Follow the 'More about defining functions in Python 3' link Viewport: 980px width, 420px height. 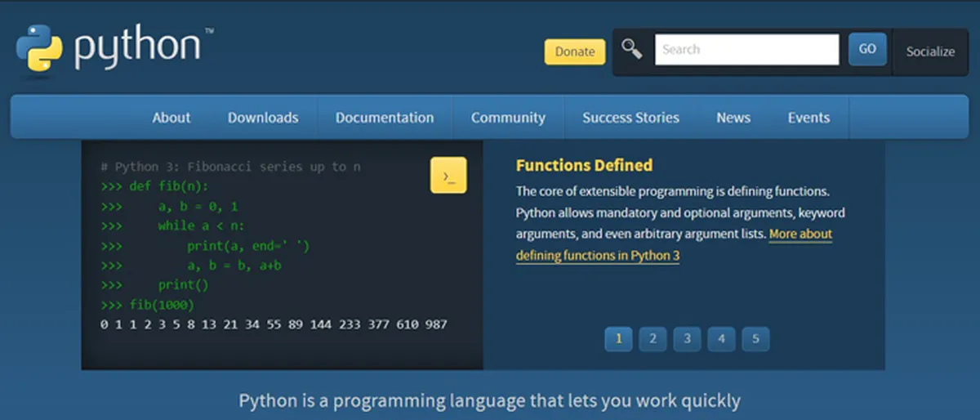(674, 244)
